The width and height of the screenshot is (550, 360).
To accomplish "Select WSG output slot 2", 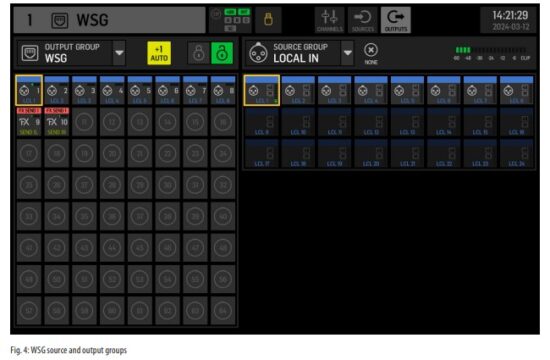I will click(x=57, y=90).
